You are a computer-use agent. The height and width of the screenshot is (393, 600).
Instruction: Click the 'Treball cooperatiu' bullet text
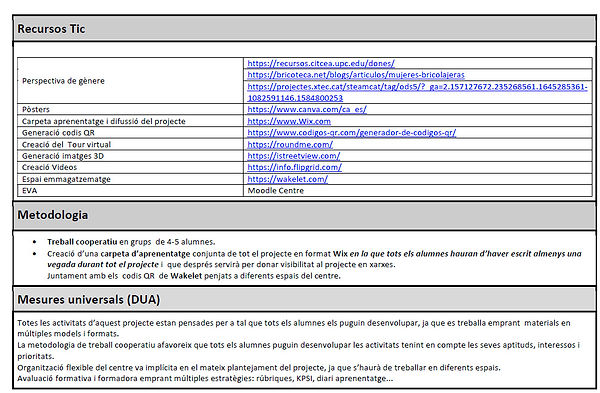point(82,242)
